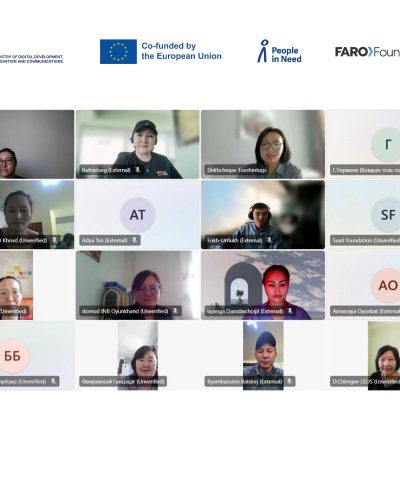Click the mic icon beside Damdinchojil's name
This screenshot has width=400, height=500.
click(x=290, y=311)
